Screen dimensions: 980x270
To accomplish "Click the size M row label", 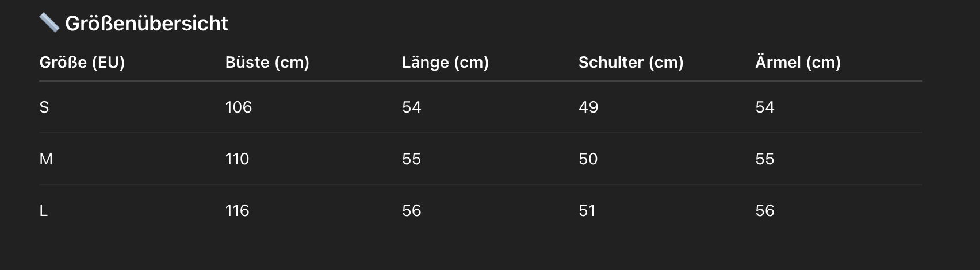I will click(46, 159).
